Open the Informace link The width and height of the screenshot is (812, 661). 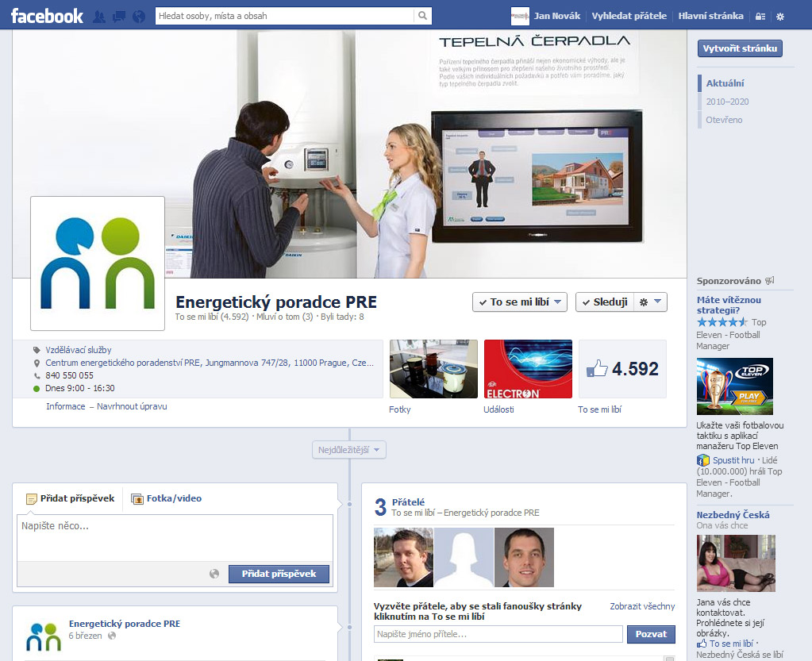pyautogui.click(x=66, y=406)
